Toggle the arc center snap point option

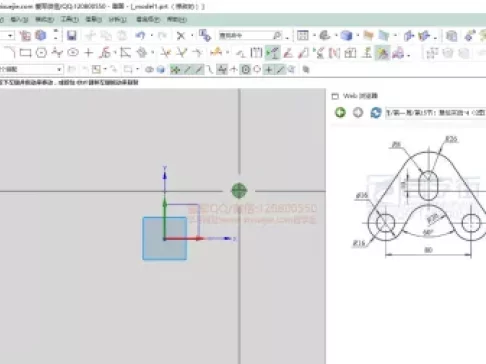246,69
